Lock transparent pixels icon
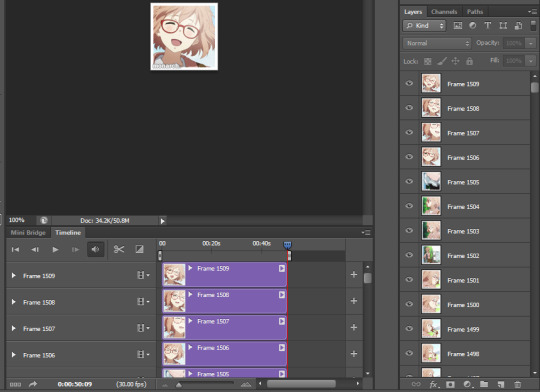The width and height of the screenshot is (540, 392). pos(428,61)
